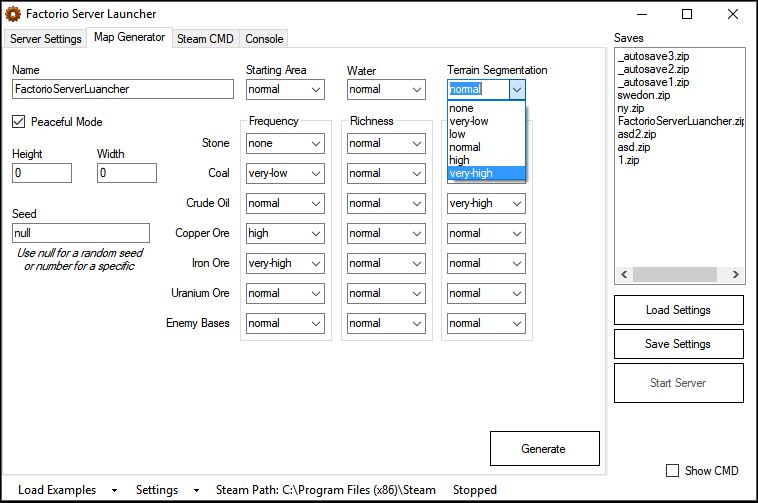Open the Enemy Bases third-column dropdown
Screen dimensions: 758x503
coord(486,323)
